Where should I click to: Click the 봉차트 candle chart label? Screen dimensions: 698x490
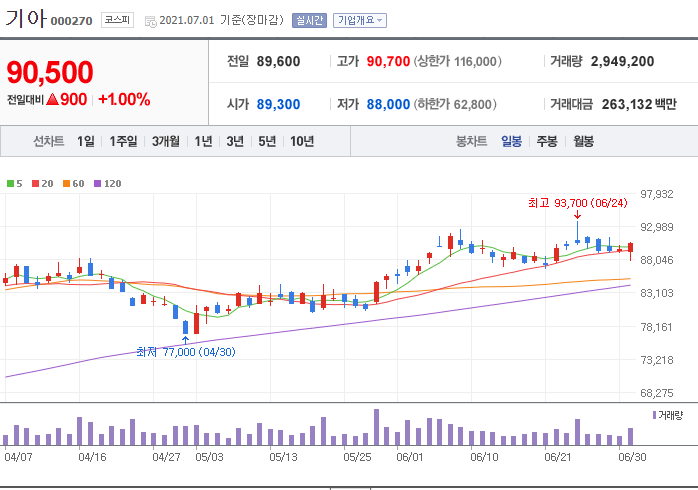point(471,142)
